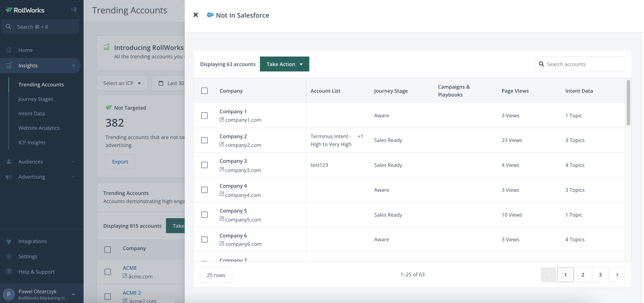This screenshot has width=644, height=303.
Task: Expand the Advertising menu chevron
Action: point(73,177)
